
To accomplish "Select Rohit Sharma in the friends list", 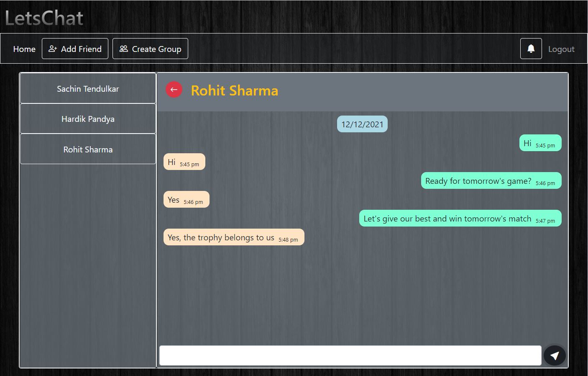I will 88,149.
